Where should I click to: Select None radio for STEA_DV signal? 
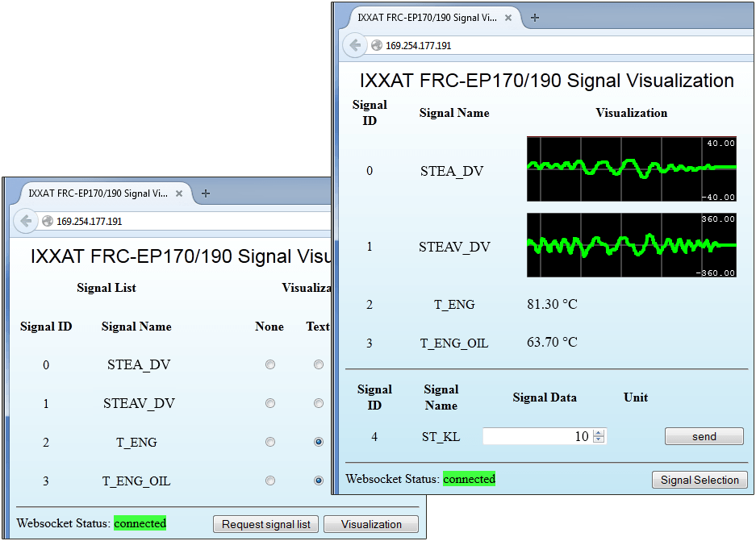[x=270, y=364]
